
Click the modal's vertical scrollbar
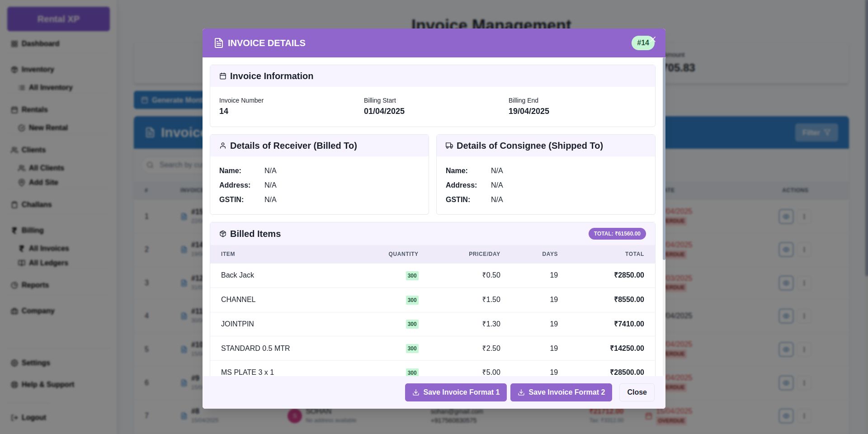(664, 158)
